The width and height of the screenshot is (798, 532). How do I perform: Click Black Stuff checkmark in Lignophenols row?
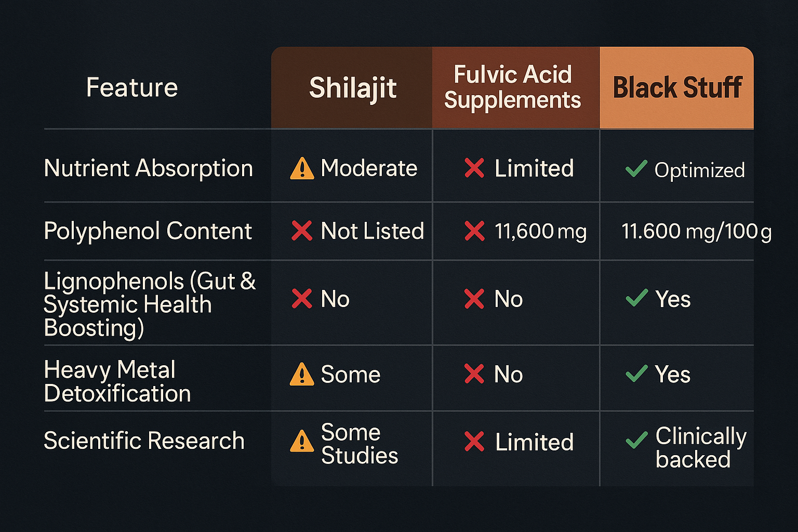[636, 298]
